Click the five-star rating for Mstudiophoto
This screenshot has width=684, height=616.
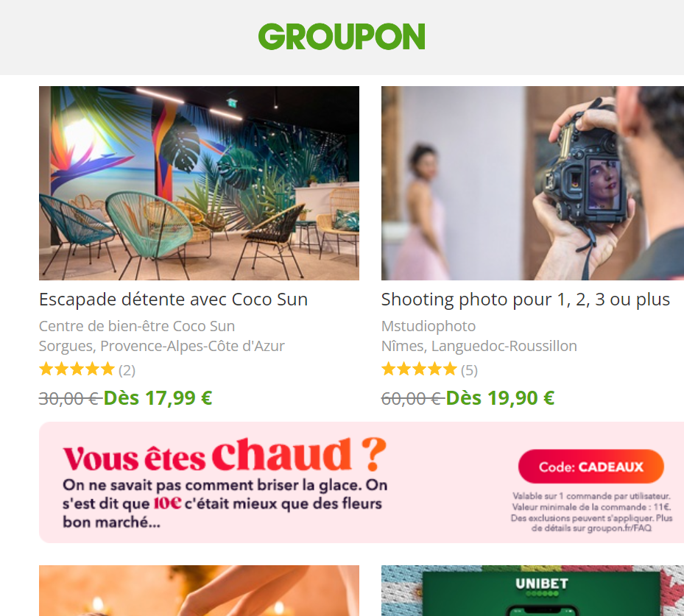pyautogui.click(x=419, y=369)
